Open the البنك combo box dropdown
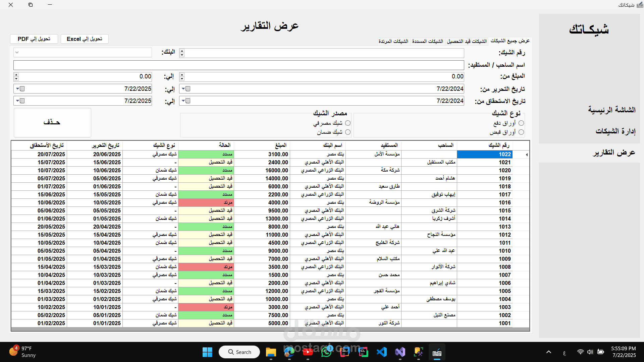Viewport: 644px width, 362px height. pyautogui.click(x=17, y=53)
